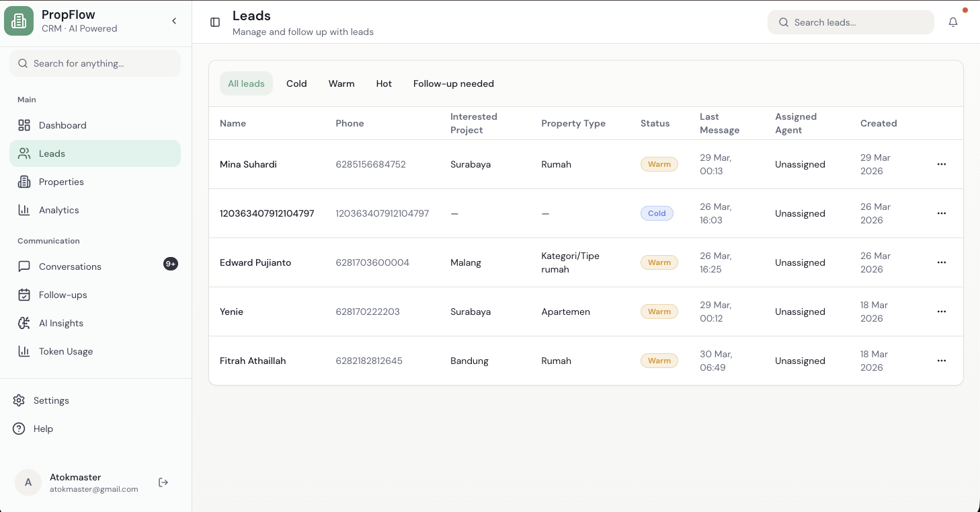Click phone number 6281703600004
Viewport: 980px width, 512px height.
click(372, 262)
